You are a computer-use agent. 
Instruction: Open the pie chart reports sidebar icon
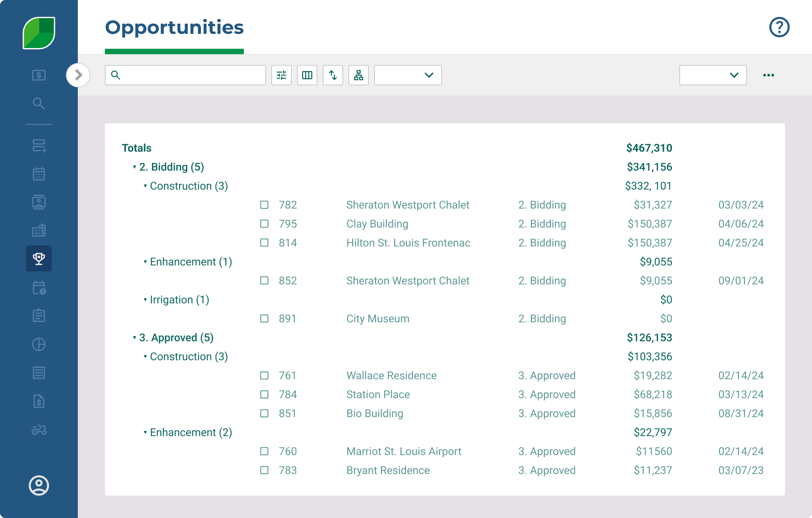(39, 344)
